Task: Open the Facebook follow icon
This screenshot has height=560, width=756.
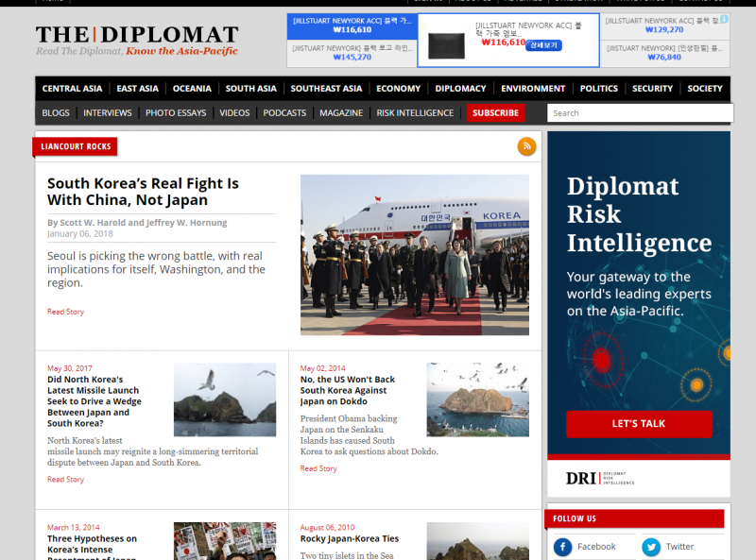Action: point(563,547)
